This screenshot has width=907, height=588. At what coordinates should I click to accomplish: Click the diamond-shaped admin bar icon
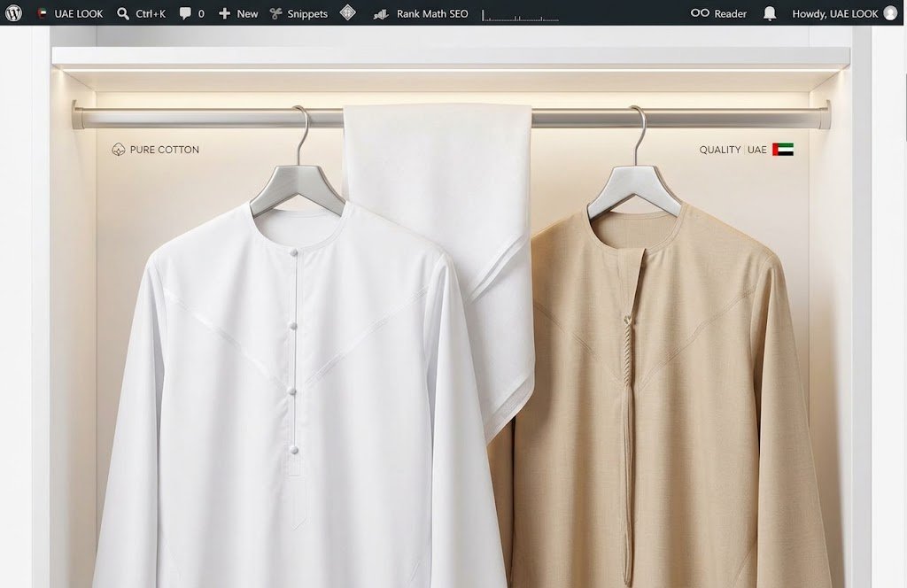[347, 12]
